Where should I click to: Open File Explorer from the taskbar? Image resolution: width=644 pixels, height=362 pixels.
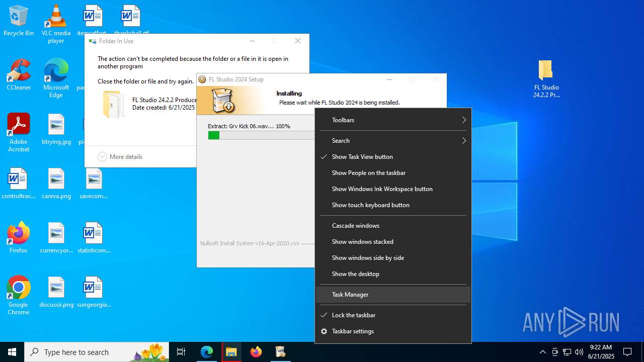[231, 352]
